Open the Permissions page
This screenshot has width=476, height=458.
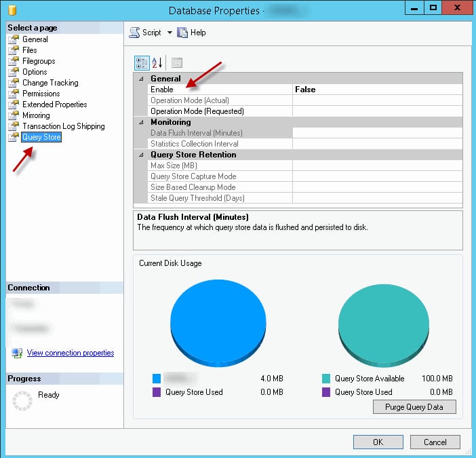pyautogui.click(x=41, y=94)
